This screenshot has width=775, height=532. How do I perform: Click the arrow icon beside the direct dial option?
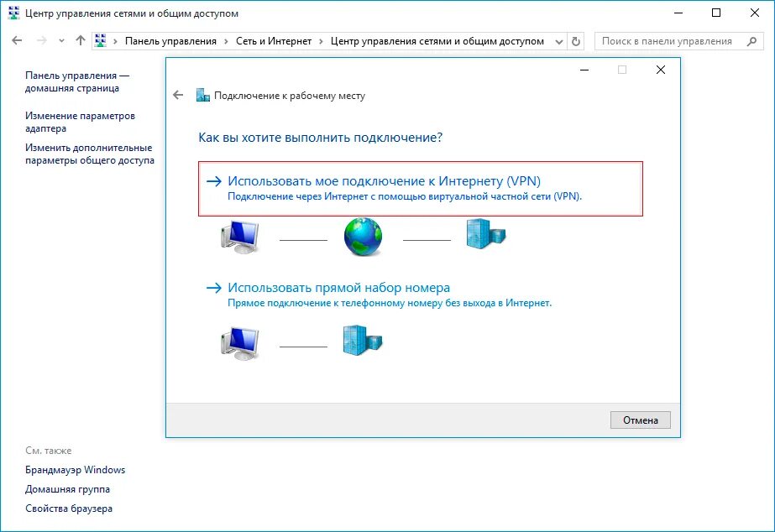click(214, 288)
